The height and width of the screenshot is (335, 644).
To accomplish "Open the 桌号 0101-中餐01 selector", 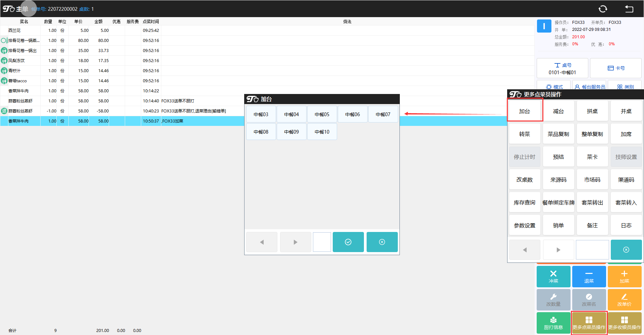I will point(562,68).
